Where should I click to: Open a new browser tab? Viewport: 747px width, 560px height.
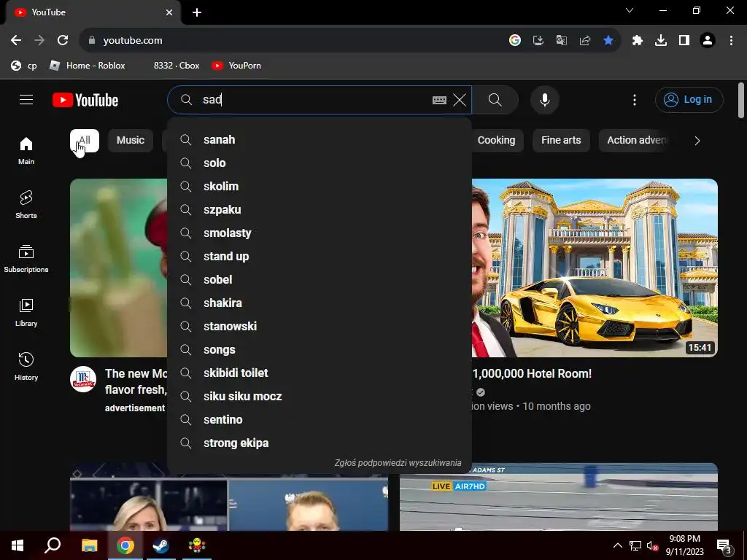point(197,12)
